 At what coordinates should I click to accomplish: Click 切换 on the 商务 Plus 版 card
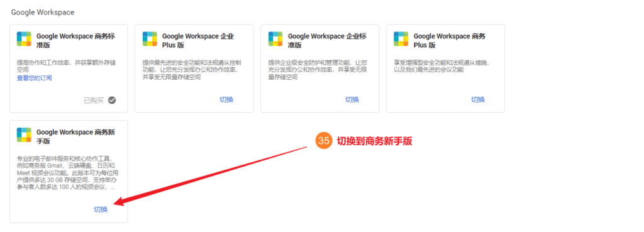(478, 99)
